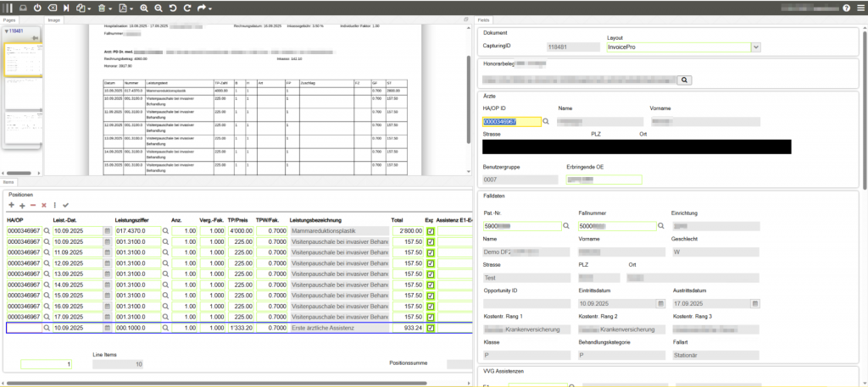
Task: Click the zoom in magnifier icon
Action: coord(144,8)
